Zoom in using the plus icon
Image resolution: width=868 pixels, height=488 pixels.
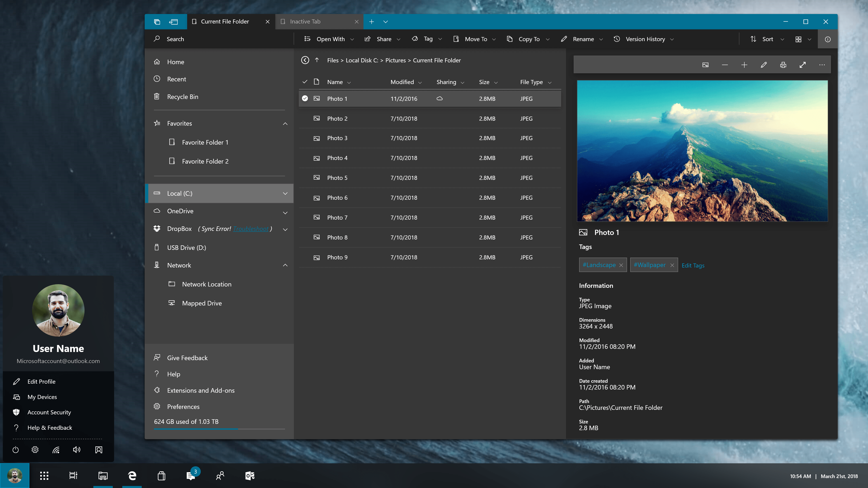pos(744,65)
